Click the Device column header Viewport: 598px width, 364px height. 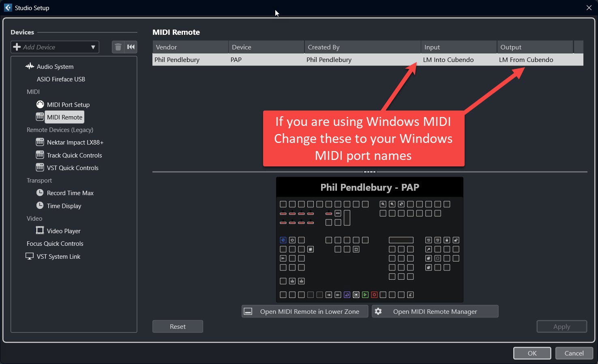[x=266, y=47]
